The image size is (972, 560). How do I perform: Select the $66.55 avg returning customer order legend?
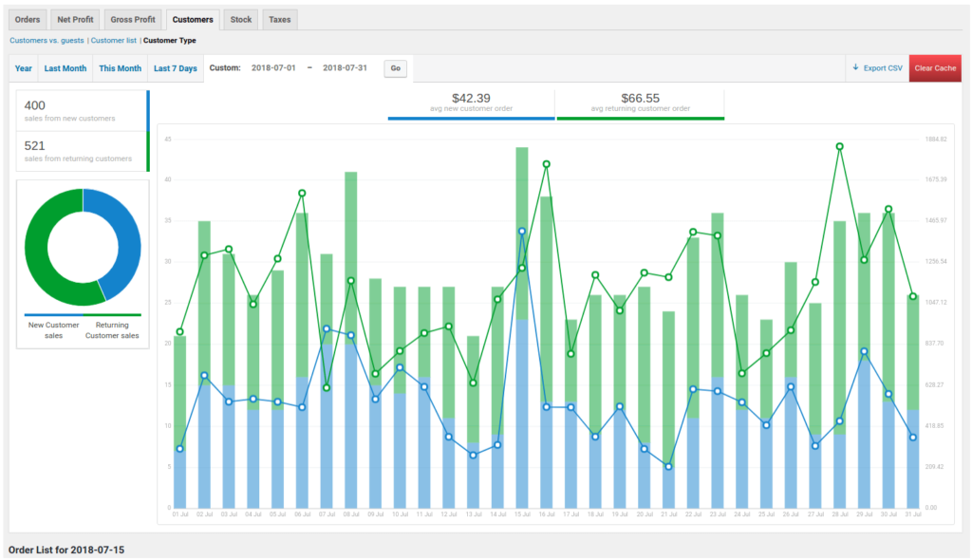(x=641, y=103)
